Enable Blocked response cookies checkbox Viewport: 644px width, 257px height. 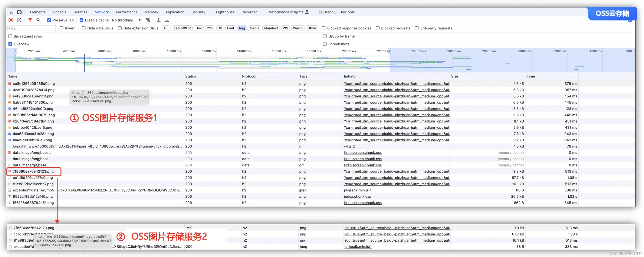(x=323, y=28)
